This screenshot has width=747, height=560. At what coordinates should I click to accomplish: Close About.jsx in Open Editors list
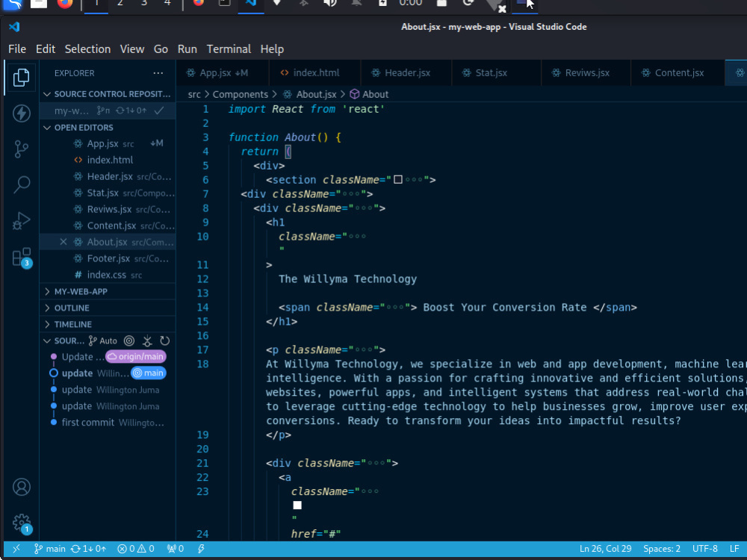click(63, 242)
